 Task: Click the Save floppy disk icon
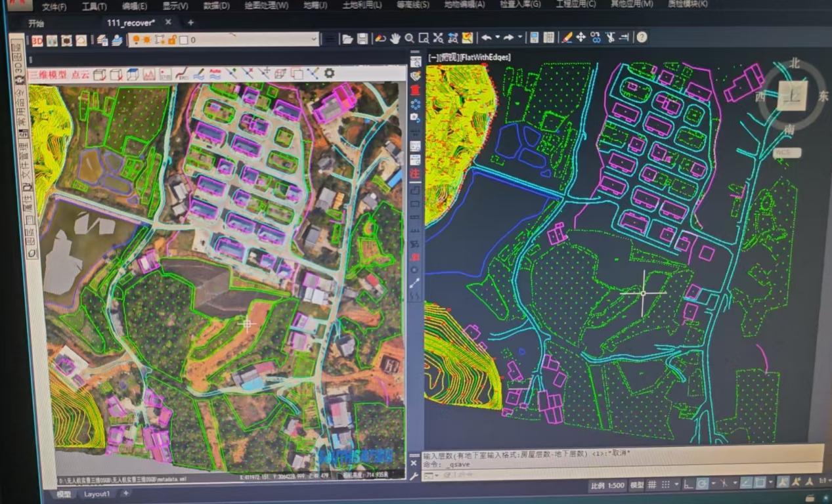[362, 38]
